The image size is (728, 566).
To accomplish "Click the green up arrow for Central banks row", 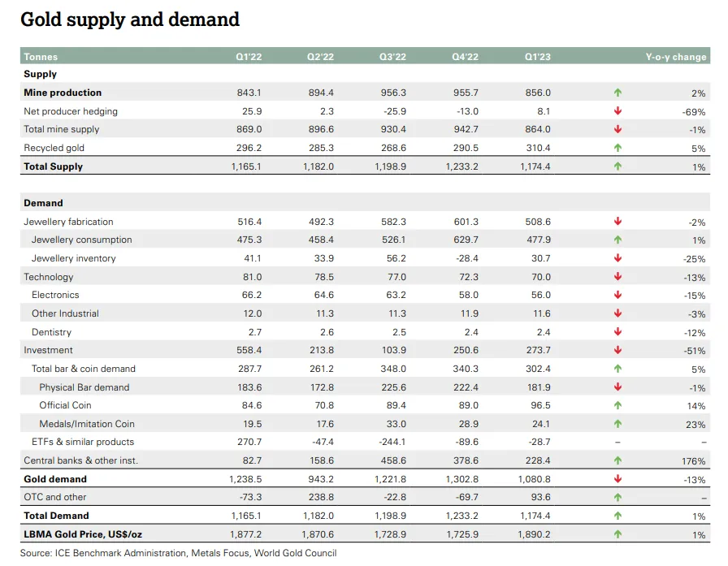I will [x=617, y=460].
